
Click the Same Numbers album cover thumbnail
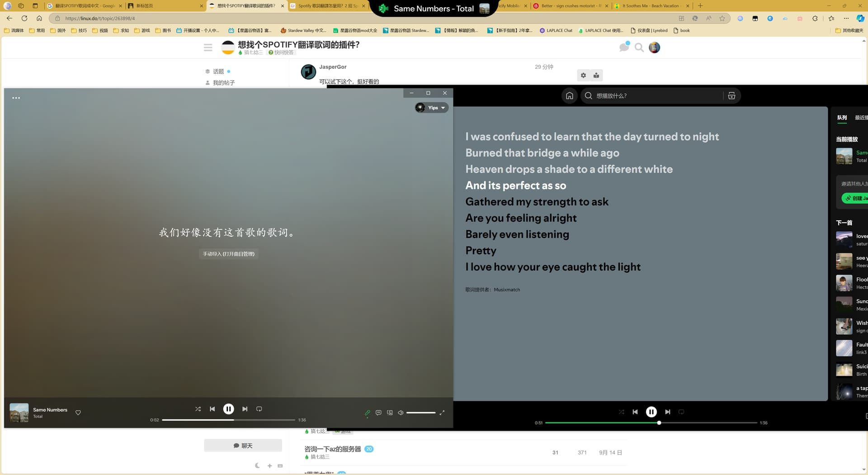[19, 413]
